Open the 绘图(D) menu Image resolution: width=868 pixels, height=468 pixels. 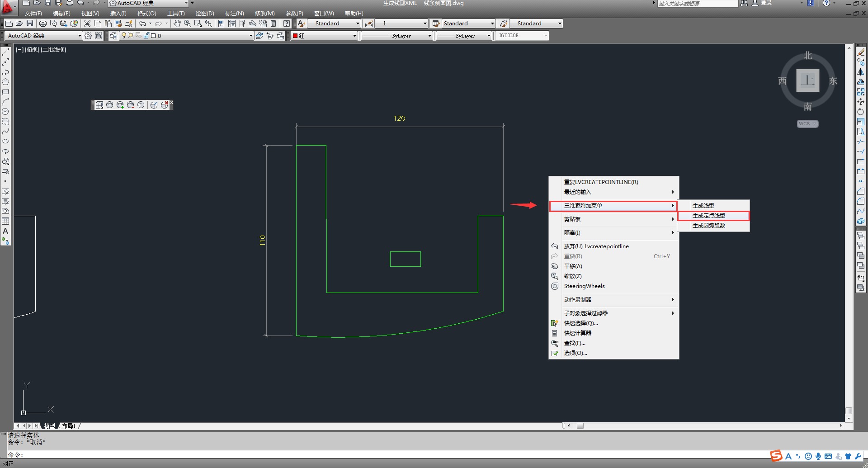pos(205,14)
